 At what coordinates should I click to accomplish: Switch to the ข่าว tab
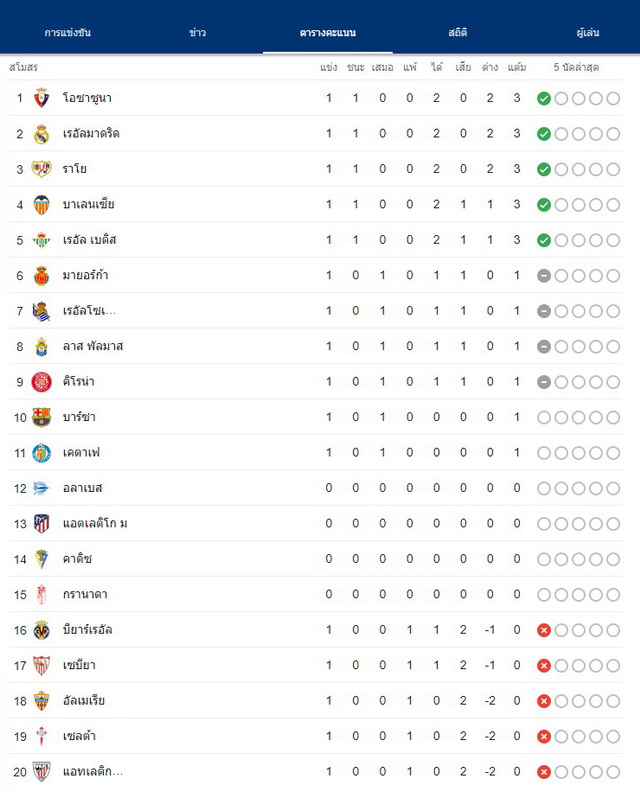(198, 32)
